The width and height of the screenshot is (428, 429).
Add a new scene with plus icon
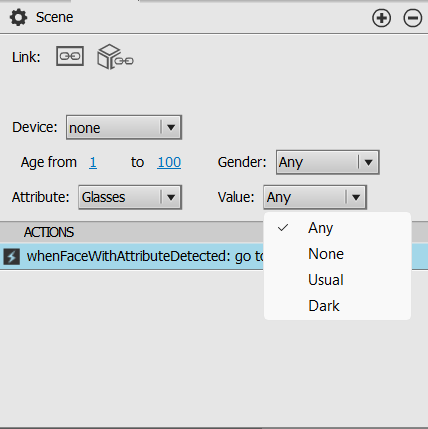click(x=381, y=18)
